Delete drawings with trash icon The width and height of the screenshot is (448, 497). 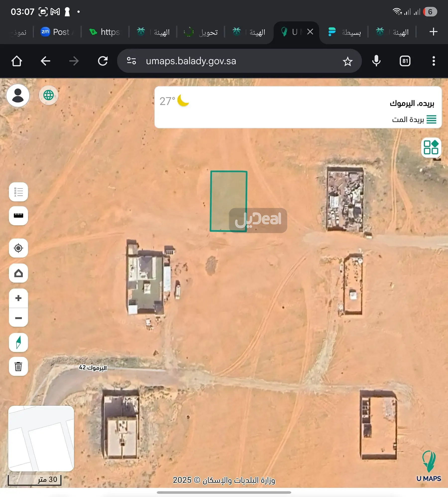point(18,366)
